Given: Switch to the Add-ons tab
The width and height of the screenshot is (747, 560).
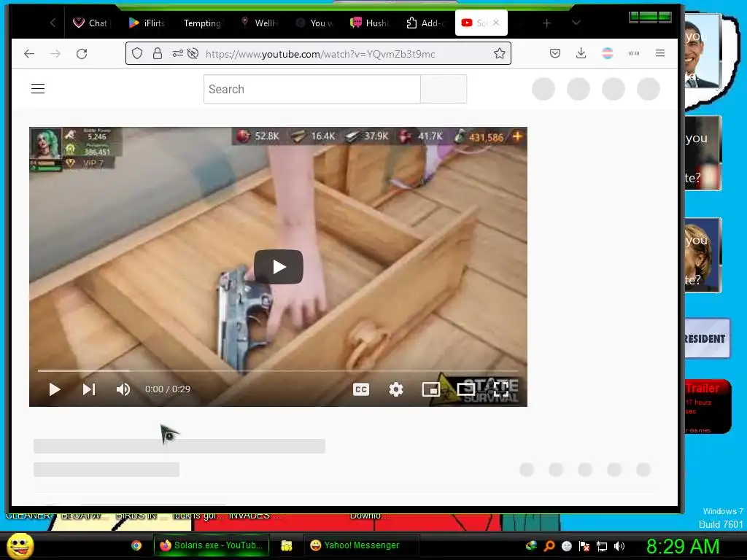Looking at the screenshot, I should pyautogui.click(x=425, y=23).
